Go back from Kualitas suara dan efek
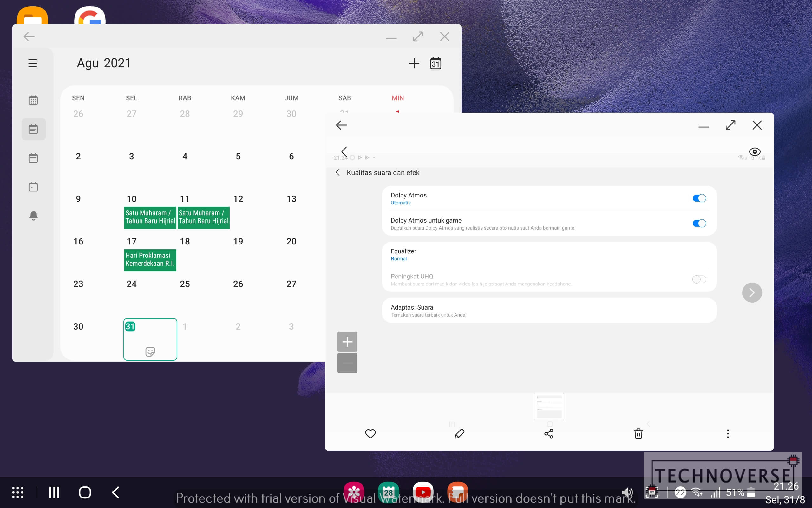The width and height of the screenshot is (812, 508). (337, 172)
